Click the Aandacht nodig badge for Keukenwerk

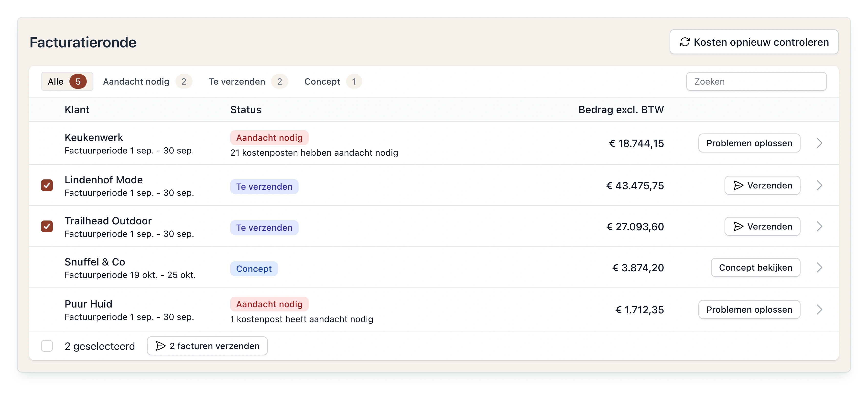(x=269, y=138)
